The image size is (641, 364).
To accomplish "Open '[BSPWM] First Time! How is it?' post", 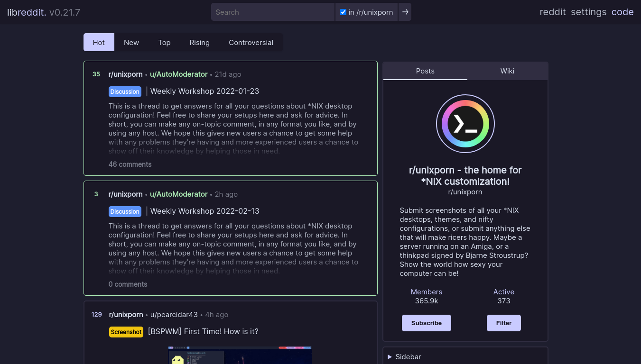I will (203, 331).
